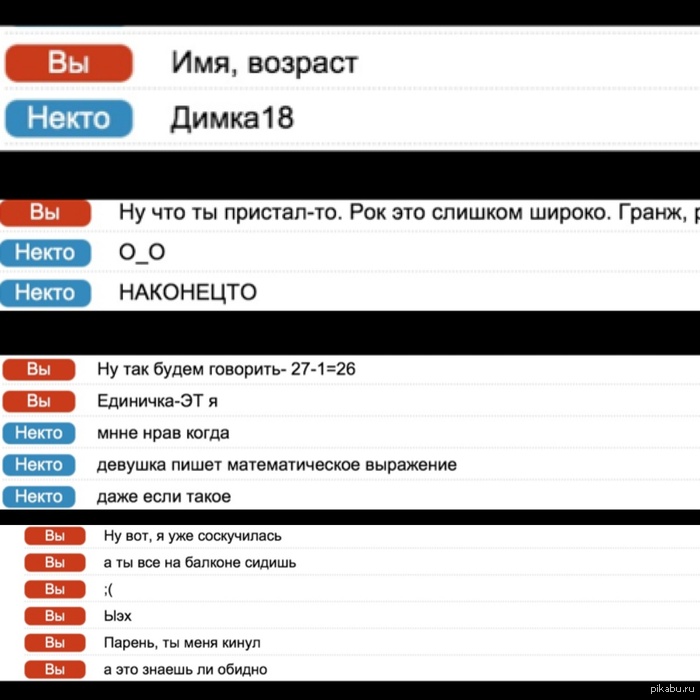Click the red 'Вы' badge beside 'Имя, возраст'
The height and width of the screenshot is (700, 700).
pyautogui.click(x=69, y=64)
